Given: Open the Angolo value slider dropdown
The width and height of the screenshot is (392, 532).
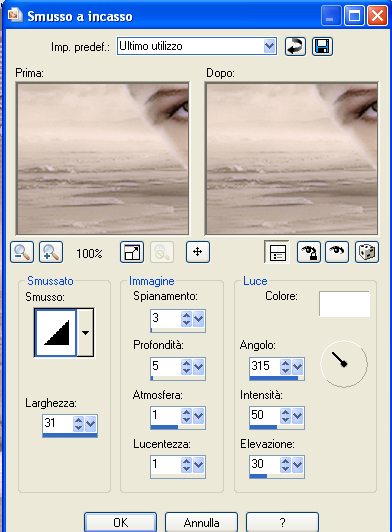Looking at the screenshot, I should coord(298,366).
